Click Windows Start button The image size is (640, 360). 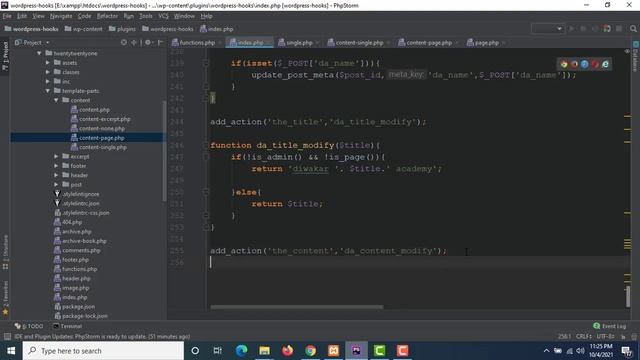[x=11, y=351]
